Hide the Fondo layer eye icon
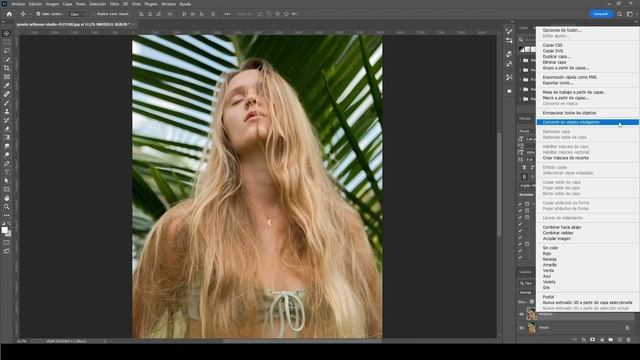This screenshot has width=640, height=360. pyautogui.click(x=521, y=328)
